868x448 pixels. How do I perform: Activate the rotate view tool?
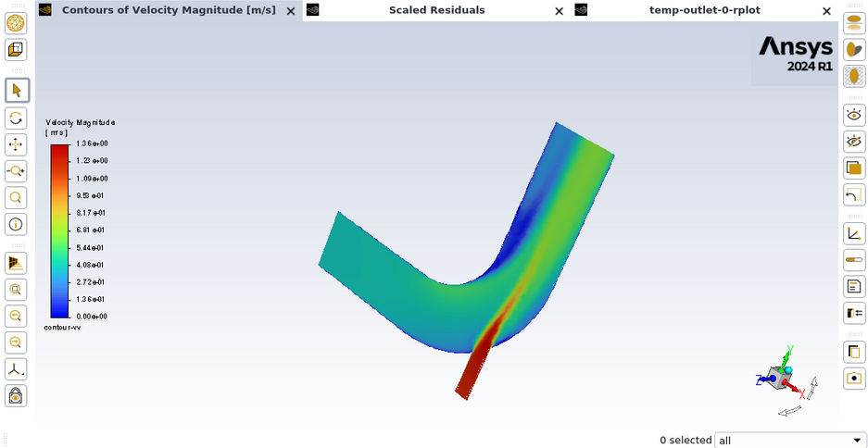coord(17,118)
